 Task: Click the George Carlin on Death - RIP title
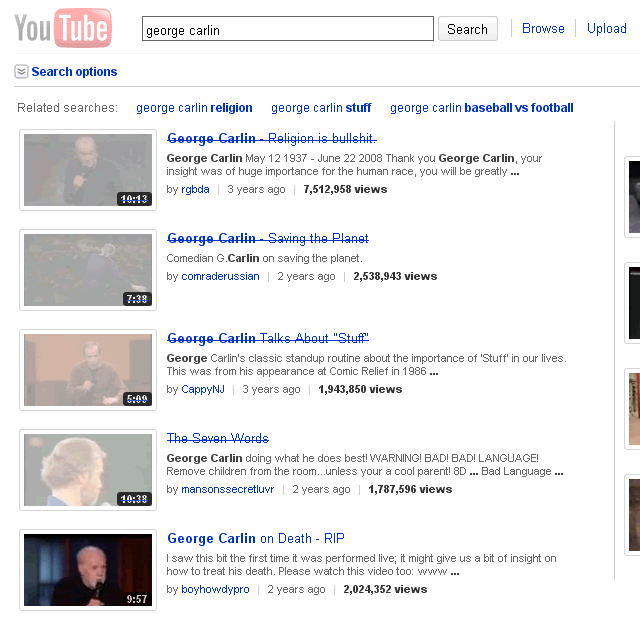point(255,538)
